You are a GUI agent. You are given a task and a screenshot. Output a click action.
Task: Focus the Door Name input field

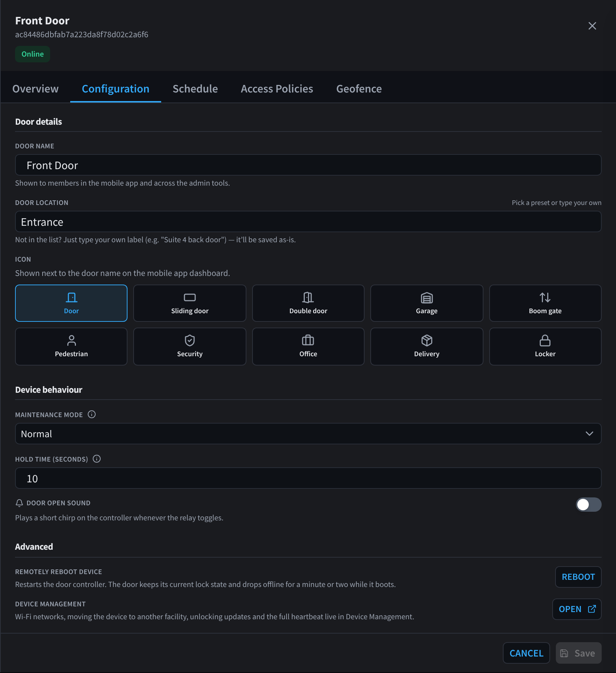308,165
